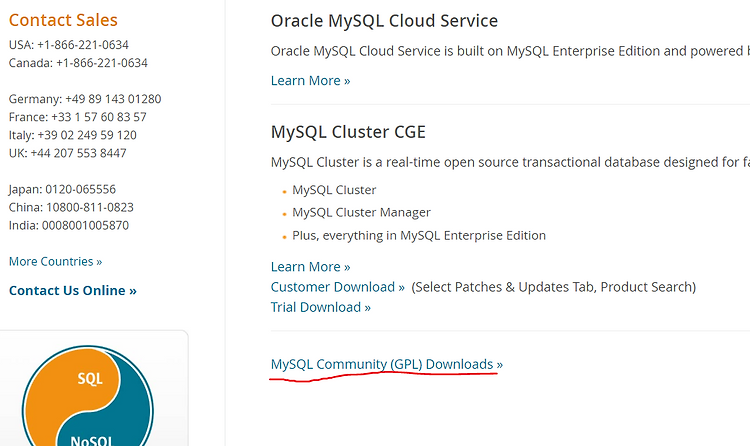Click the Germany sales phone number

pos(113,99)
